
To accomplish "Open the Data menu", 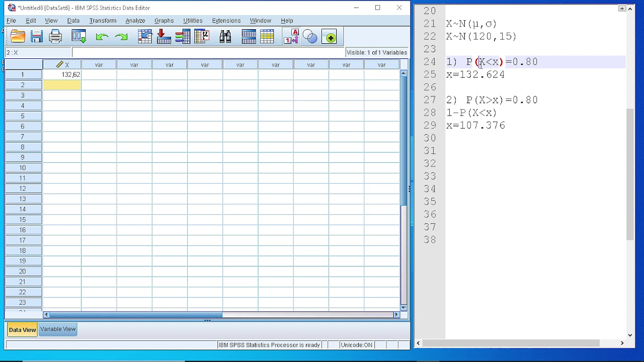I will (73, 21).
